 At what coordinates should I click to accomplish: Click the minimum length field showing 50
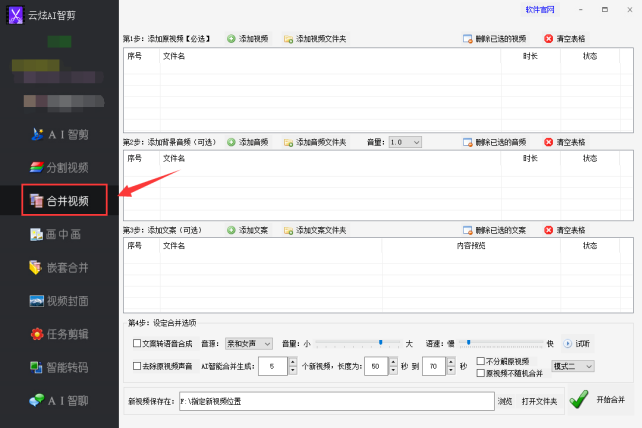pos(376,366)
